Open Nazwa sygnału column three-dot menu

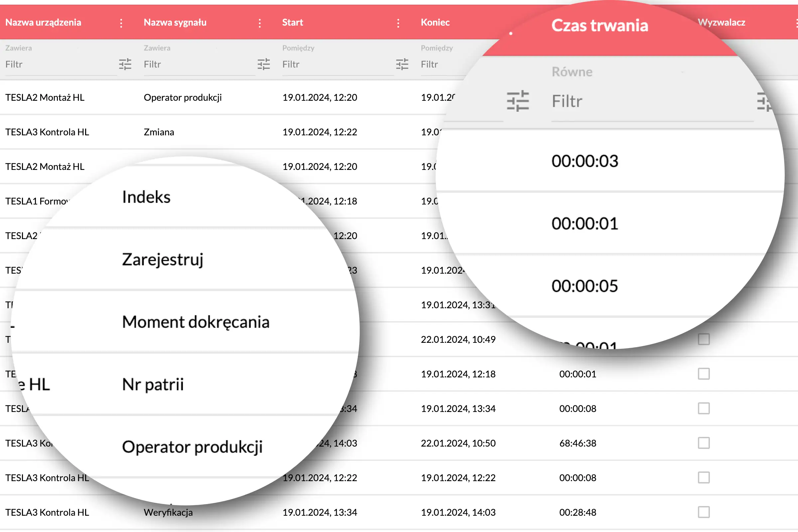(260, 23)
